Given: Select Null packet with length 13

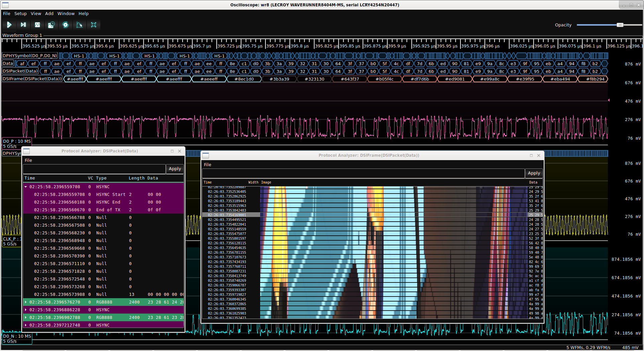Looking at the screenshot, I should [x=103, y=295].
